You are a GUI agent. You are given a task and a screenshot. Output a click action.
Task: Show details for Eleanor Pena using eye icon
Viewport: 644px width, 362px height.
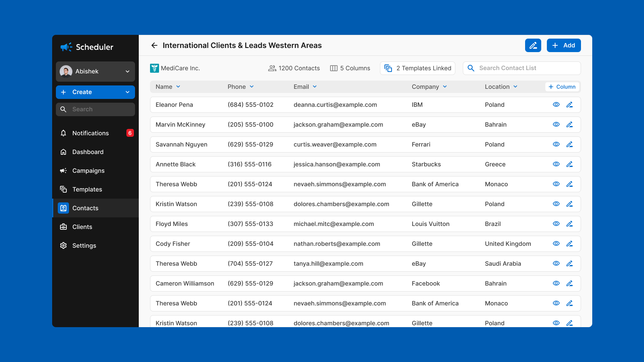(556, 105)
